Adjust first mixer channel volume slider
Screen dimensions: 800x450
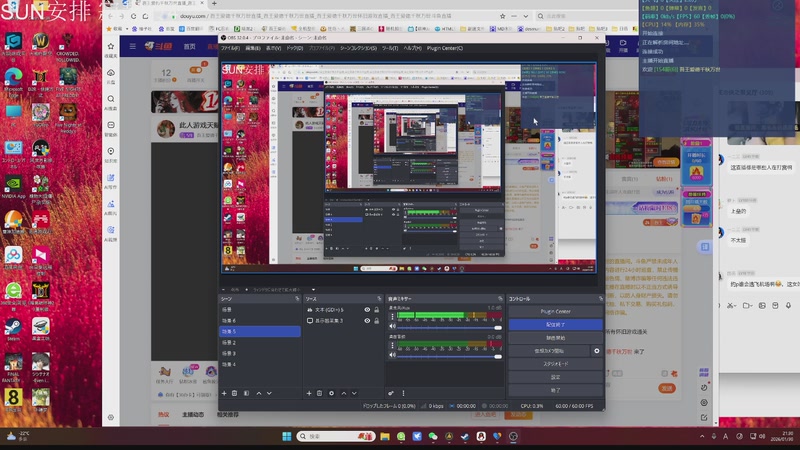coord(449,328)
